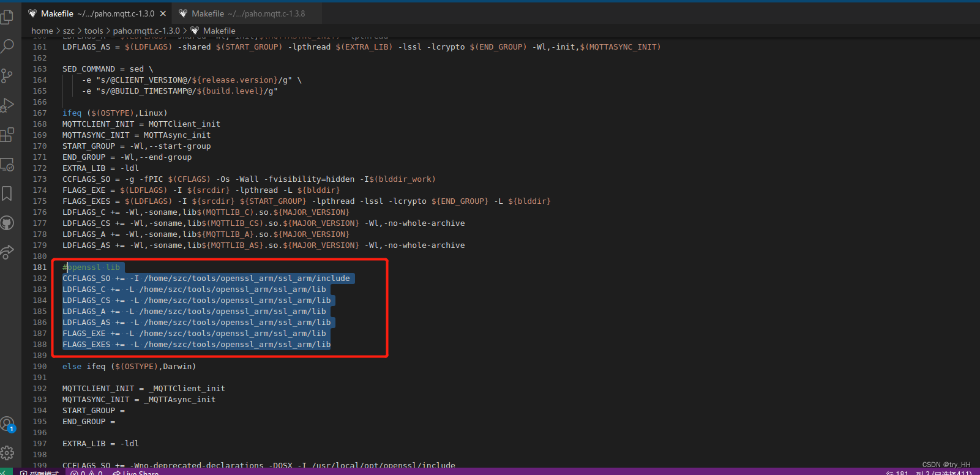Click the CCFLAGS_SO line with -fvisibility=hidden
The width and height of the screenshot is (980, 475).
249,179
